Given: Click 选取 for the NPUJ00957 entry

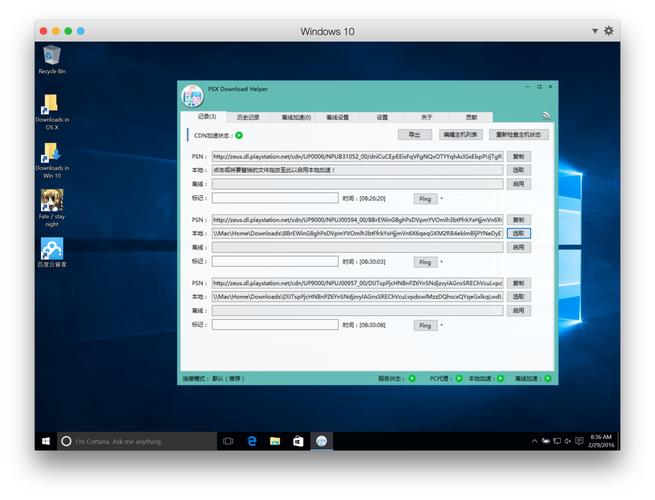Looking at the screenshot, I should 518,297.
